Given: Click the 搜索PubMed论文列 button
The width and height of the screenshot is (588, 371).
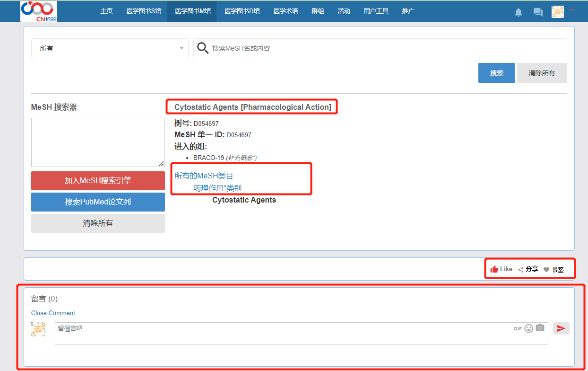Looking at the screenshot, I should pos(98,202).
